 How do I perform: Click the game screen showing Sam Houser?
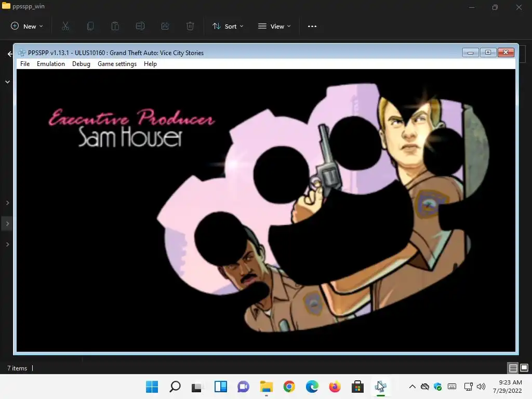point(266,210)
